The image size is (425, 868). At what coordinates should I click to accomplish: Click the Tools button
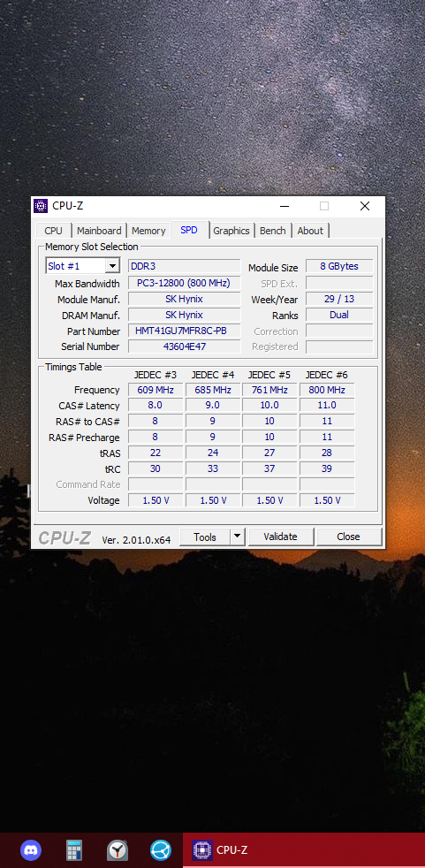tap(205, 537)
